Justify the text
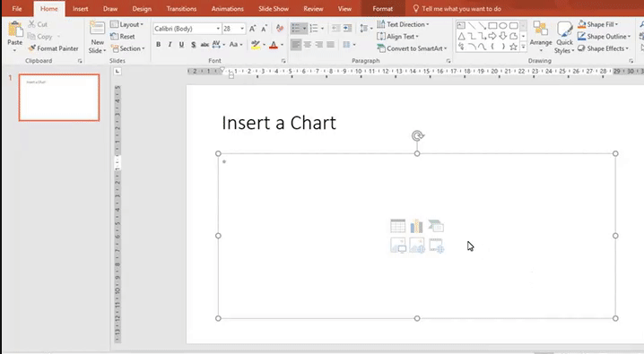644x354 pixels. point(331,44)
